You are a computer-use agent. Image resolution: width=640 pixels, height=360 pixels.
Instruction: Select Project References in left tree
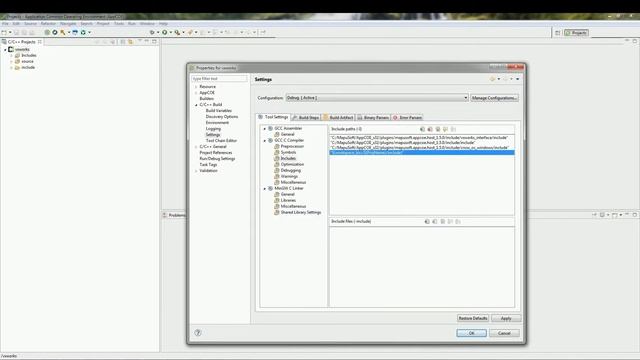(x=216, y=153)
